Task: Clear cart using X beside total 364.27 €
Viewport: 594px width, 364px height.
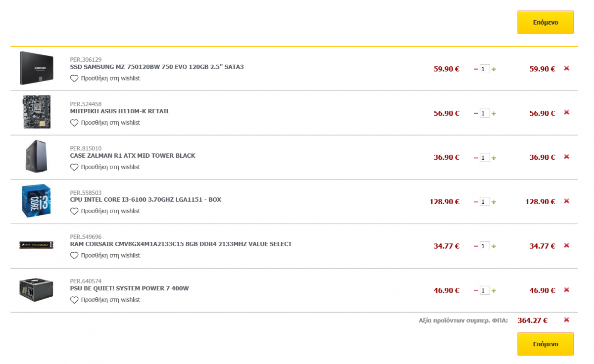Action: tap(567, 320)
